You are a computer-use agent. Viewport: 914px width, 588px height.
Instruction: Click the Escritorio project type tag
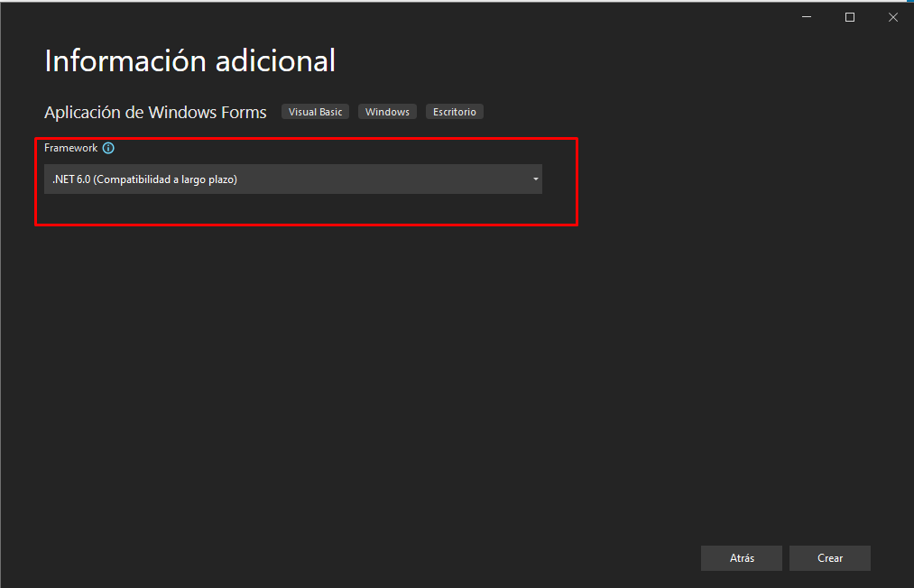[454, 112]
